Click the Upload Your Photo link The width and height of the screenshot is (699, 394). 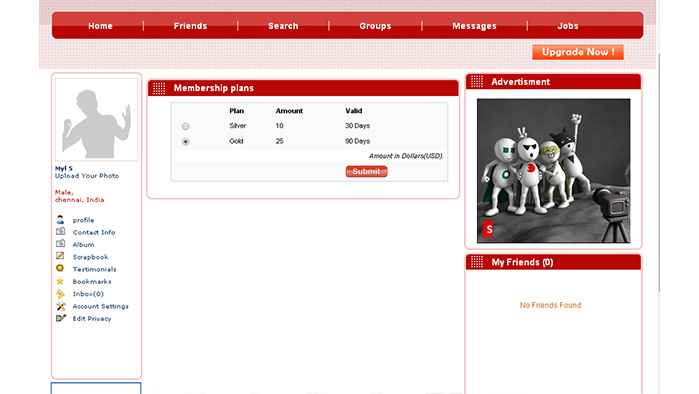(87, 176)
